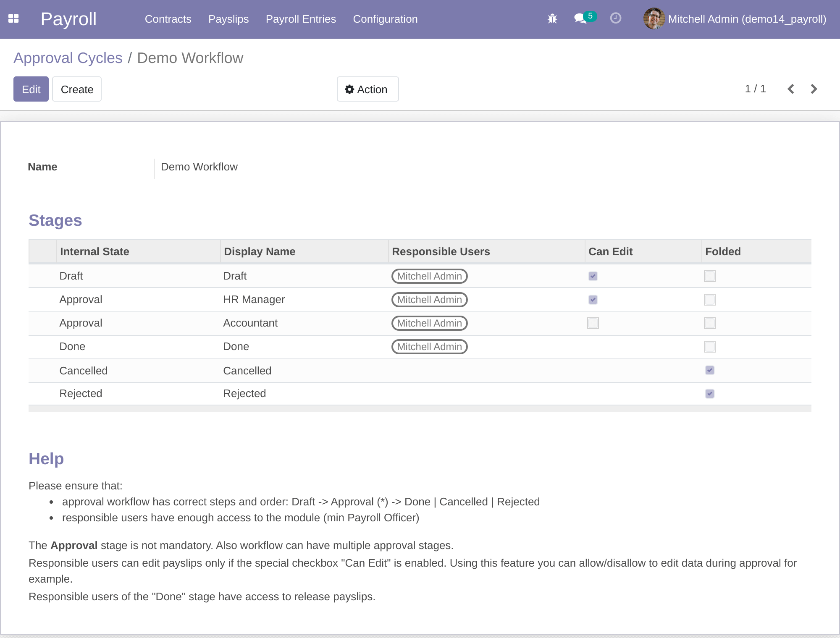840x638 pixels.
Task: Uncheck Can Edit for the Draft stage
Action: coord(592,276)
